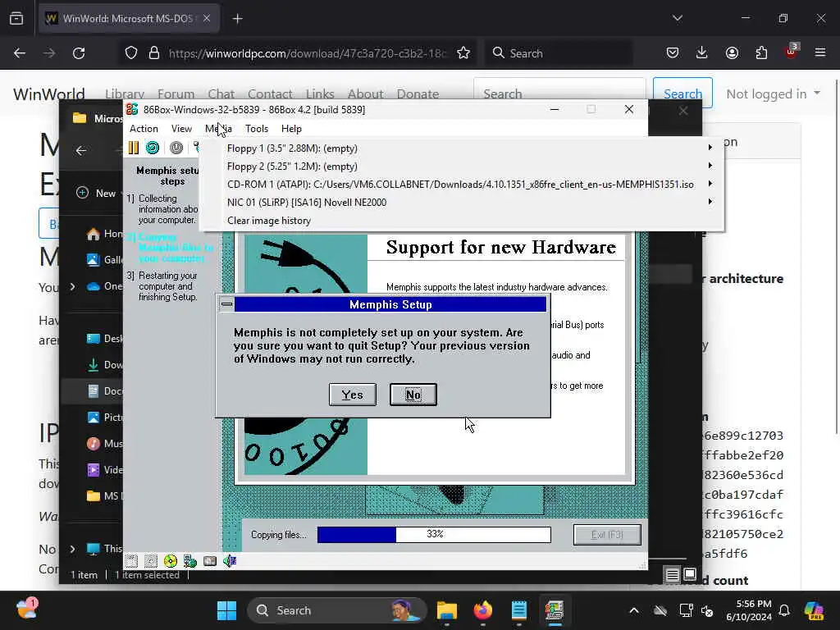Open the Help menu in 86Box
The width and height of the screenshot is (840, 630).
click(x=291, y=129)
